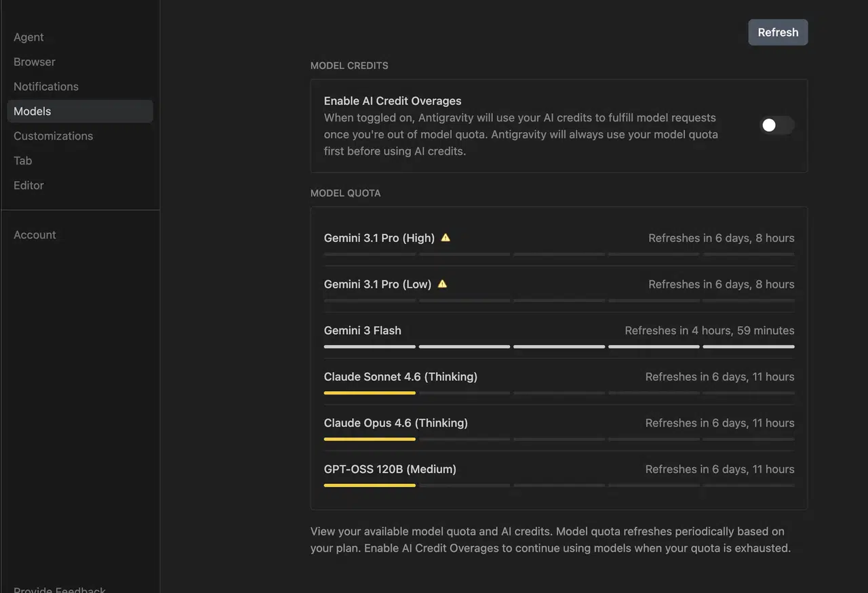This screenshot has height=593, width=868.
Task: Click the Gemini 3 Flash model name
Action: 363,331
